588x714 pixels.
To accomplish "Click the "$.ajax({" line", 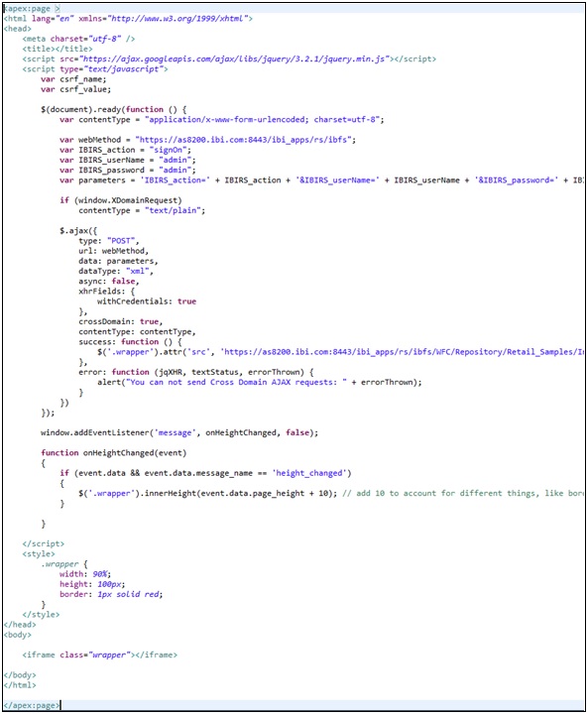I will [78, 231].
